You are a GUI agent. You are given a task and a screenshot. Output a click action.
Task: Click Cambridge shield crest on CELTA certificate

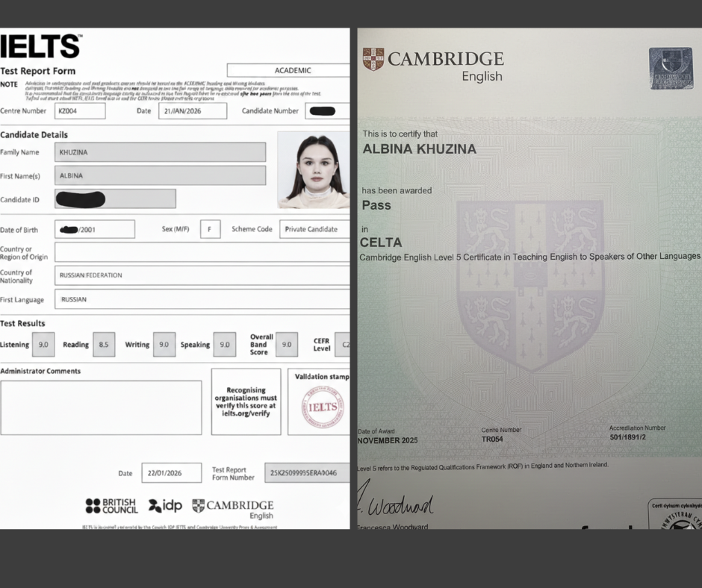(373, 60)
